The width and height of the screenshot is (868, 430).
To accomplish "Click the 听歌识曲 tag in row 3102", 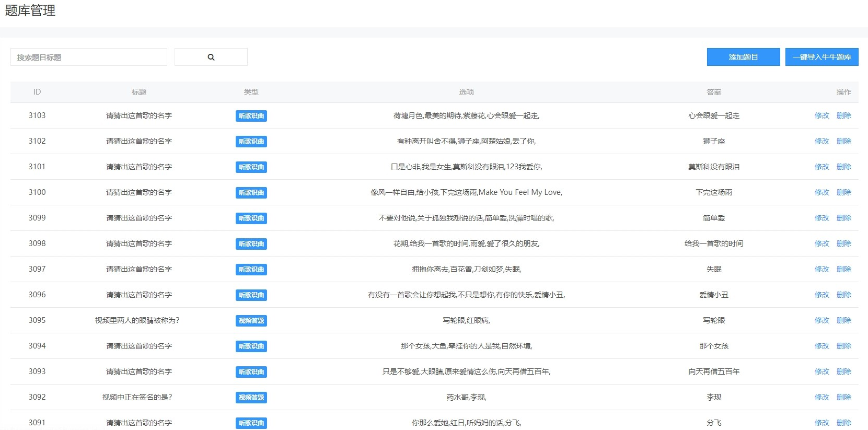I will (x=251, y=142).
